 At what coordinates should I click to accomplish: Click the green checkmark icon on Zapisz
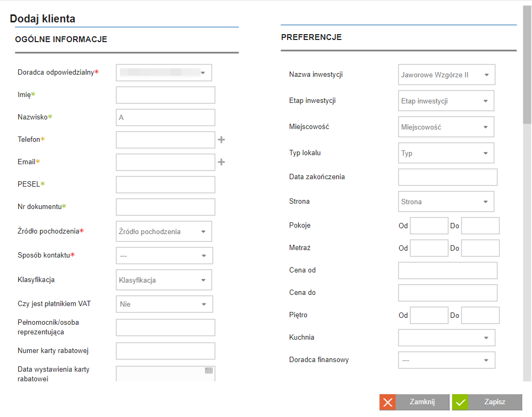[460, 403]
